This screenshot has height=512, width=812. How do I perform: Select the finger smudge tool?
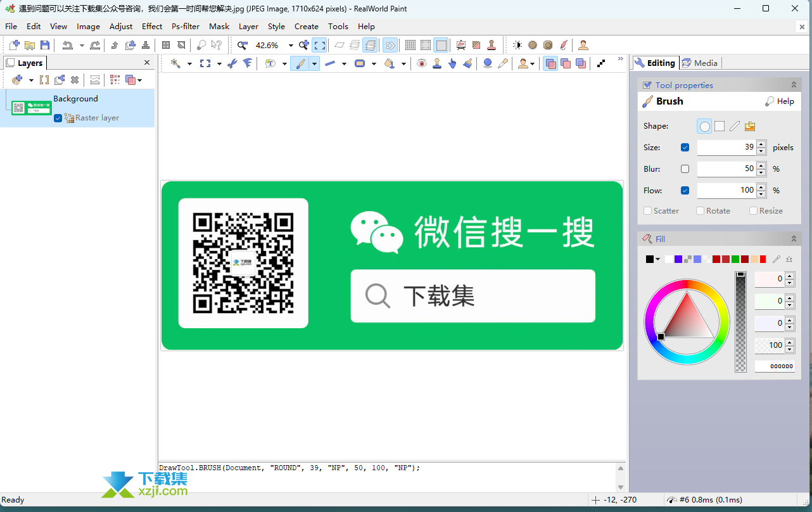tap(452, 63)
